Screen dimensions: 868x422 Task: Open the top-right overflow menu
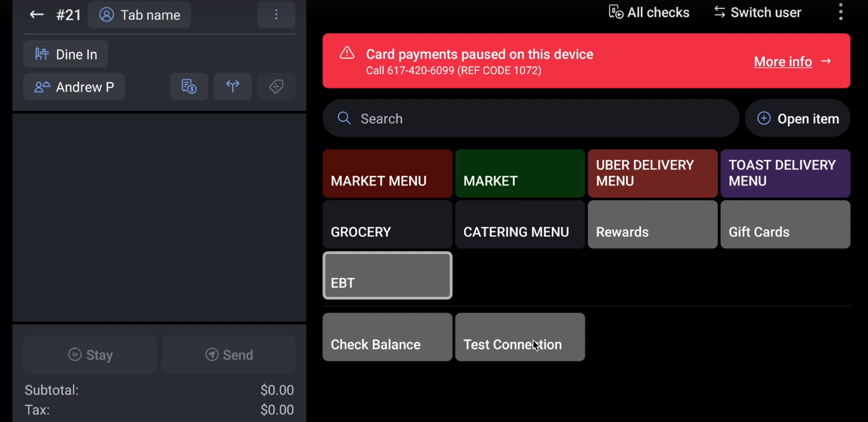[x=840, y=12]
